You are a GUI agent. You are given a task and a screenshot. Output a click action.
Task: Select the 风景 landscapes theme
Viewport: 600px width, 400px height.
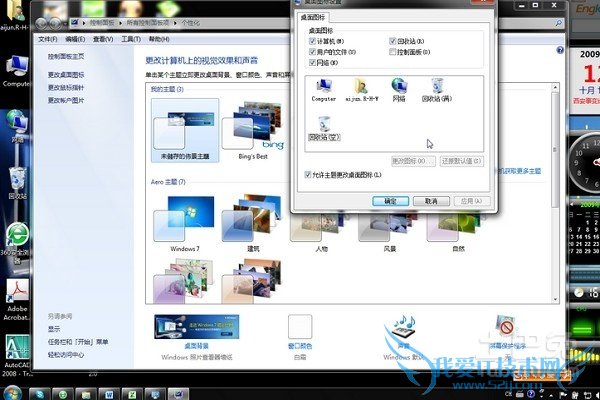coord(390,232)
